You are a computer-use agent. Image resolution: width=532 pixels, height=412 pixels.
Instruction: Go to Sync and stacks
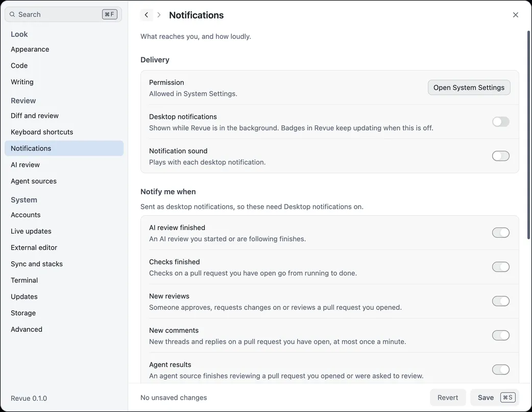coord(64,264)
